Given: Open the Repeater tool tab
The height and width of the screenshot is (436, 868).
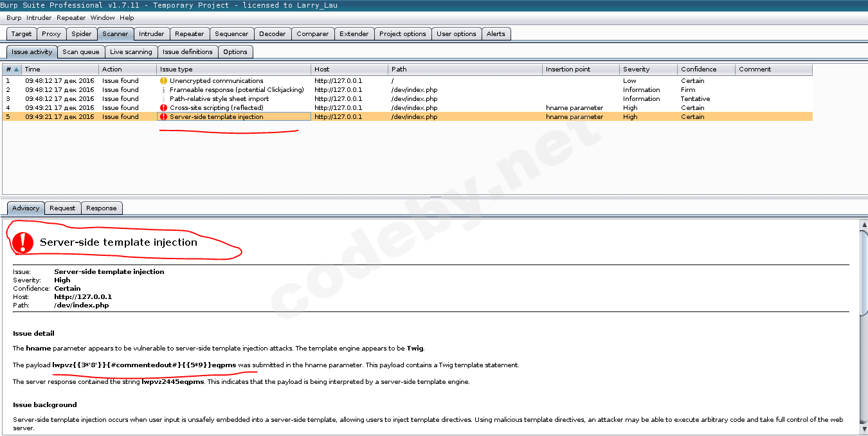Looking at the screenshot, I should coord(190,33).
